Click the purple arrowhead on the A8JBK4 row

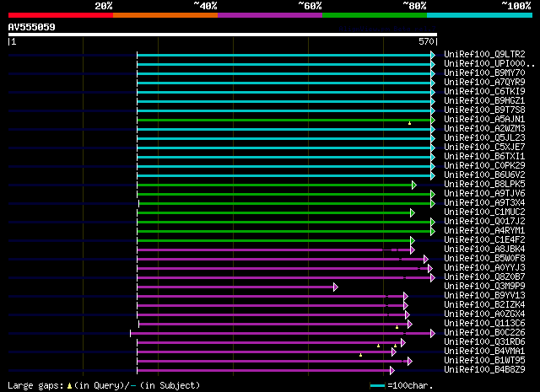click(413, 250)
